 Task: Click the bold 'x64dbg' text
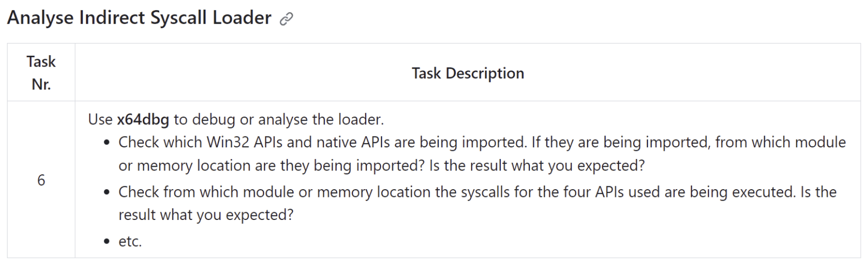143,119
